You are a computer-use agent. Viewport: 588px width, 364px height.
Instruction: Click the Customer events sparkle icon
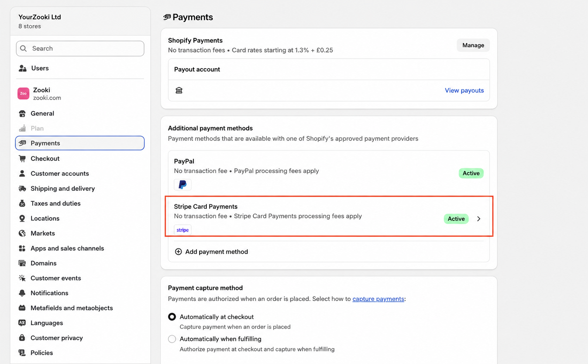(22, 278)
